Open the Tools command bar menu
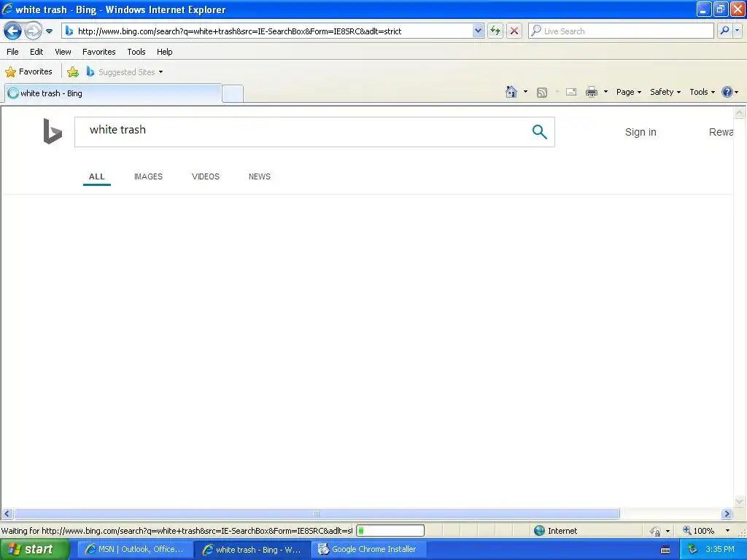The height and width of the screenshot is (560, 747). pos(702,92)
